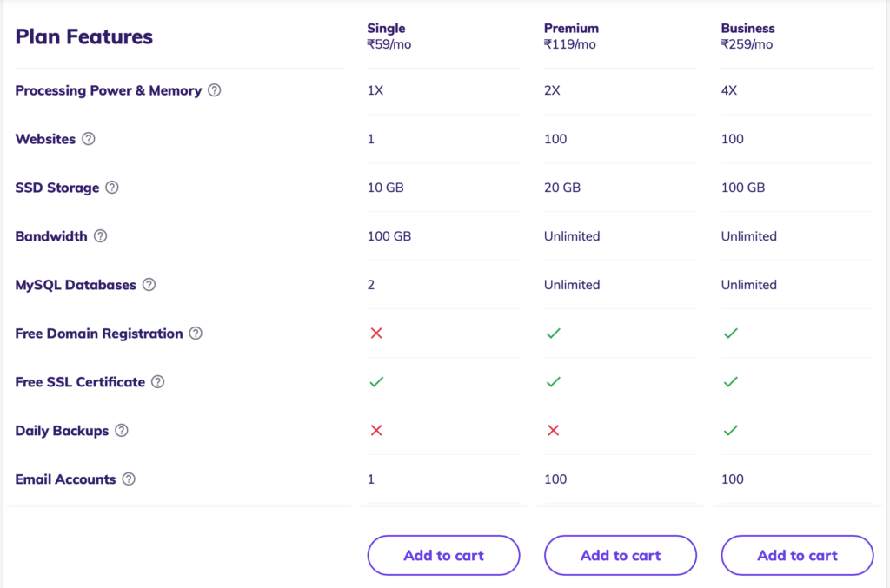Add the Business plan to cart

point(797,555)
